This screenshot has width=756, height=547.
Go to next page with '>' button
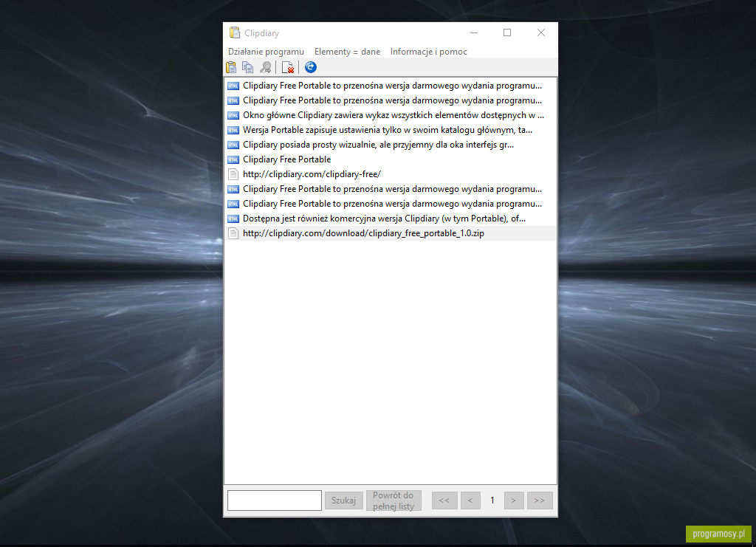(514, 500)
